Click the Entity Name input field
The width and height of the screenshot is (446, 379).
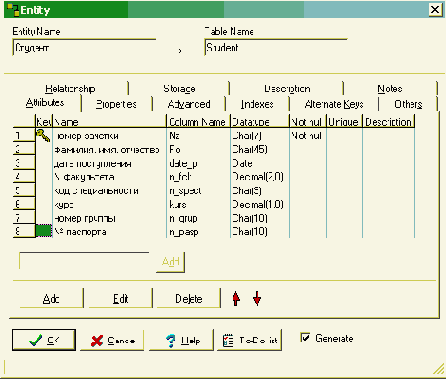coord(84,48)
